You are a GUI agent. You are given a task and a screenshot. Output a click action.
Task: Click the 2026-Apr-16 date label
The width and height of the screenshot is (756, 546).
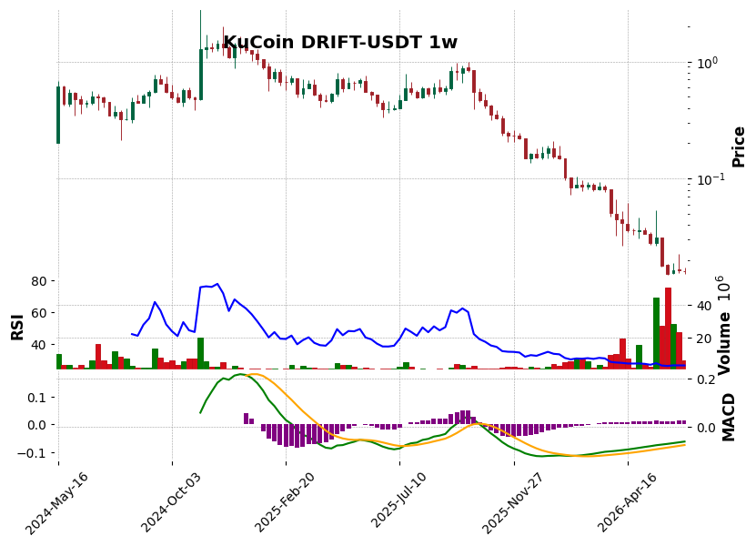pos(627,502)
